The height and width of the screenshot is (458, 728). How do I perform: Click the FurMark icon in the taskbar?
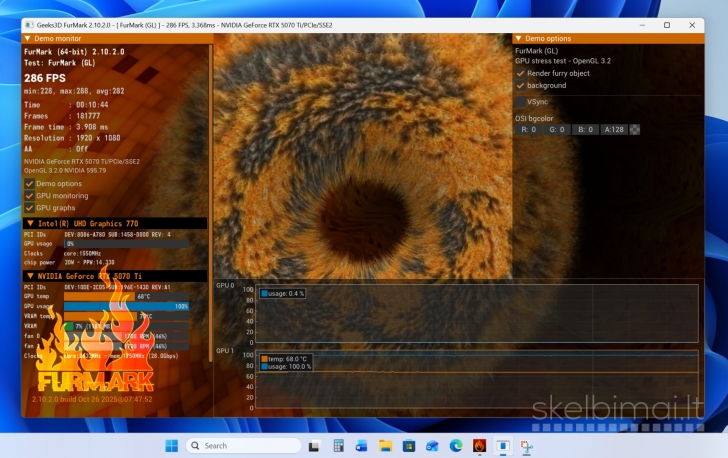(479, 445)
